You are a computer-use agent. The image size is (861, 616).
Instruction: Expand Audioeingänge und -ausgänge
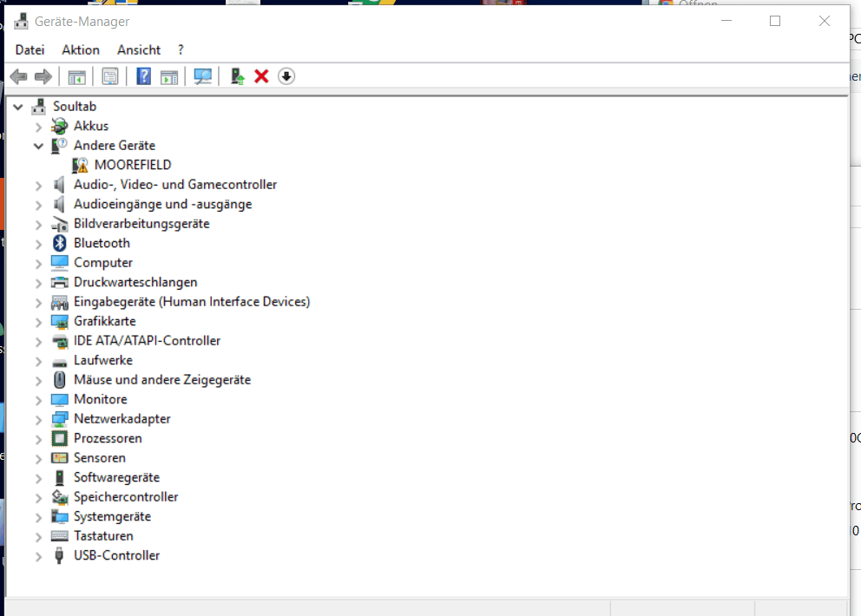(38, 205)
